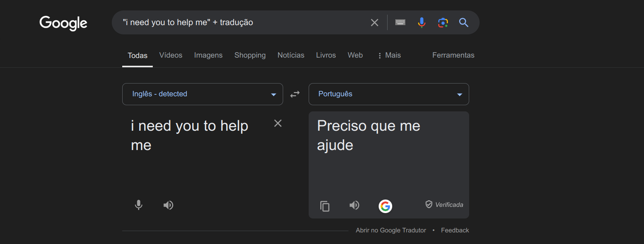Image resolution: width=644 pixels, height=244 pixels.
Task: Send Feedback about the translation widget
Action: 454,230
